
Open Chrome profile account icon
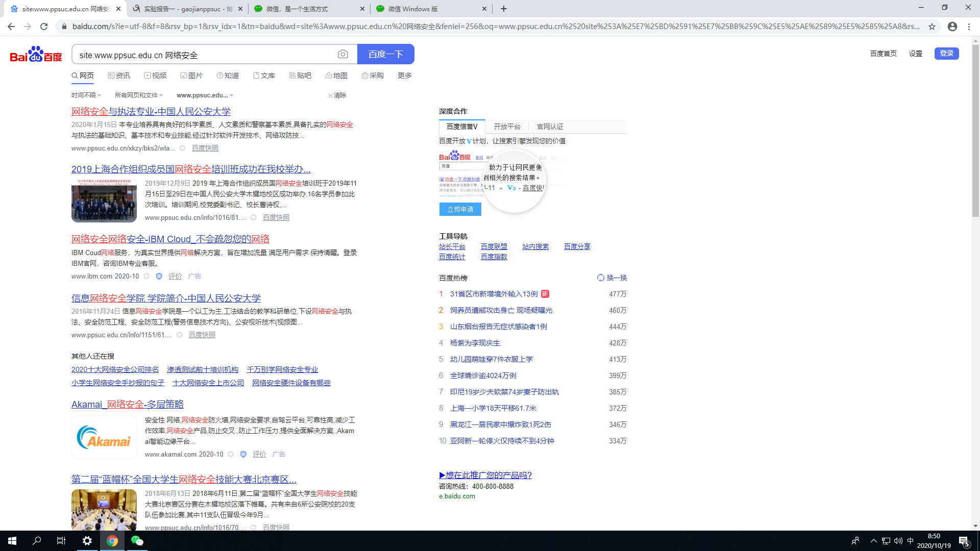952,27
